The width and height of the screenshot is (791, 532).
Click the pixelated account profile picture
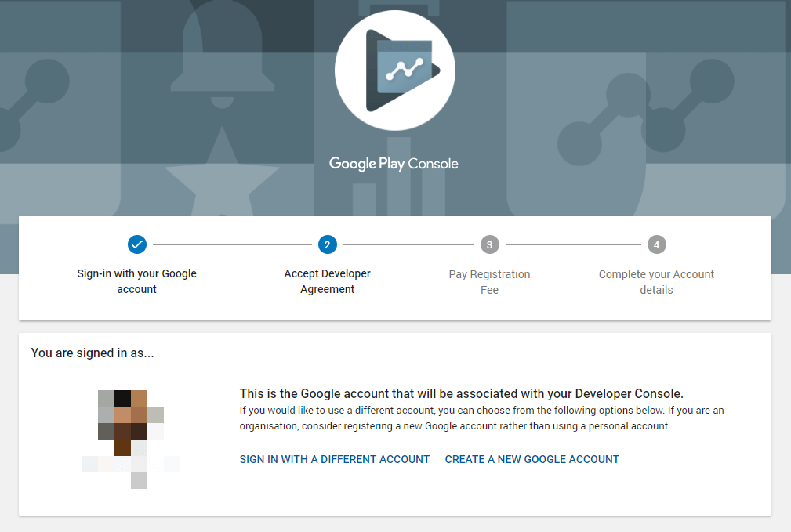[130, 435]
